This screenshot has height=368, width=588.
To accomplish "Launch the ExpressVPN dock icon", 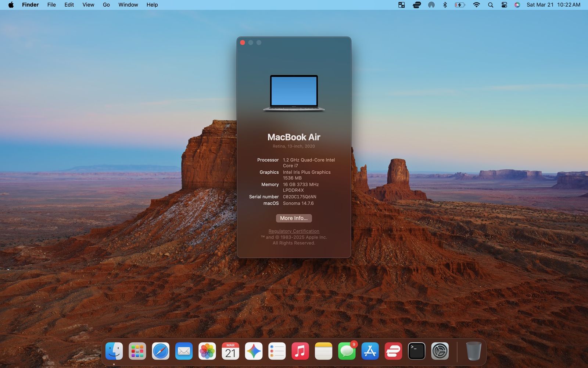I will click(x=393, y=351).
